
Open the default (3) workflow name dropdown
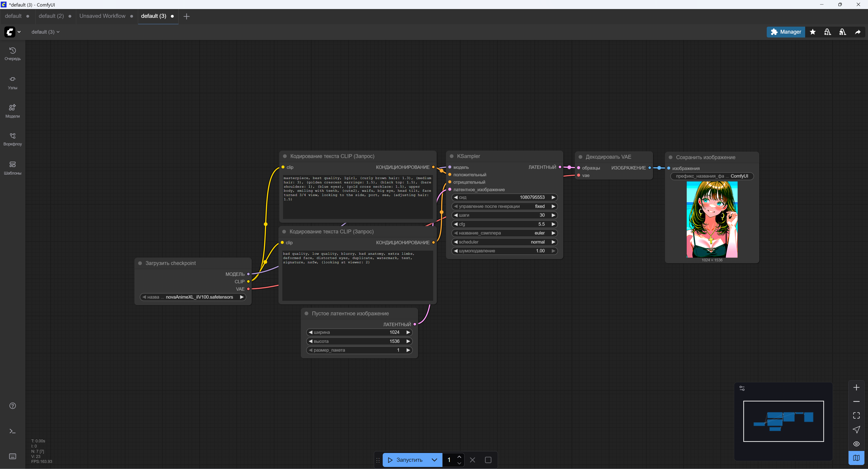pos(45,32)
